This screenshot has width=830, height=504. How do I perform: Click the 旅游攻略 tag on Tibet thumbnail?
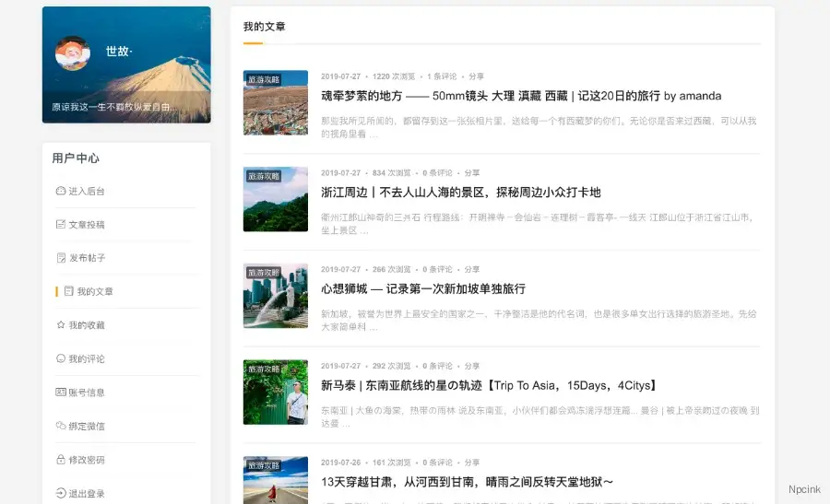(x=263, y=79)
